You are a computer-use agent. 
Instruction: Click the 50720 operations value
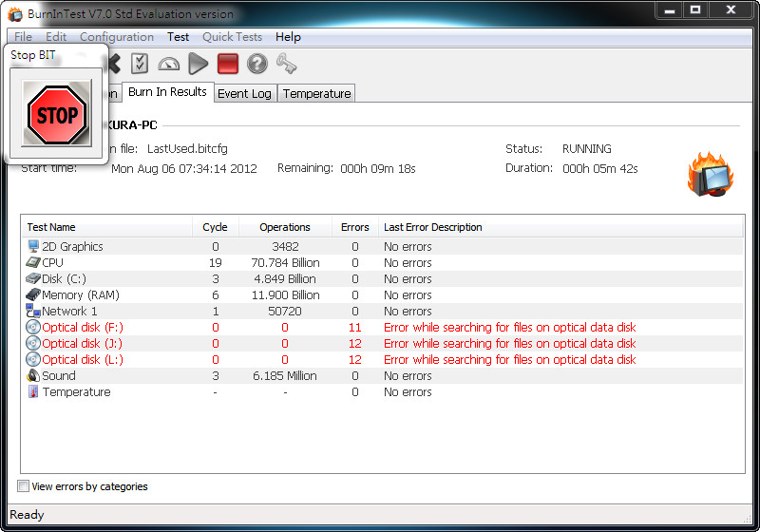[x=285, y=311]
